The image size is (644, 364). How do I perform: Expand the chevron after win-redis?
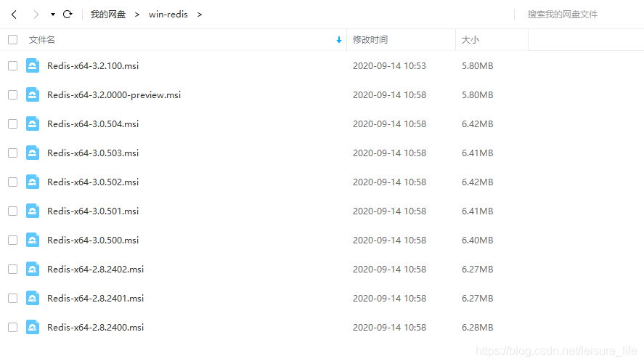pyautogui.click(x=200, y=15)
